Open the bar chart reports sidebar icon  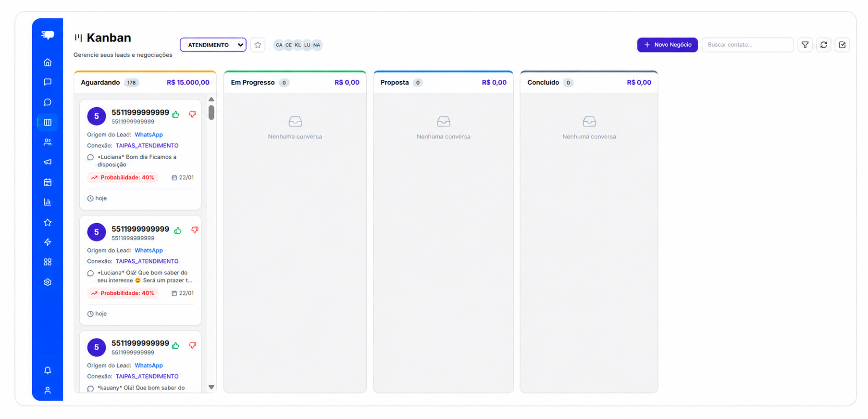[x=48, y=202]
